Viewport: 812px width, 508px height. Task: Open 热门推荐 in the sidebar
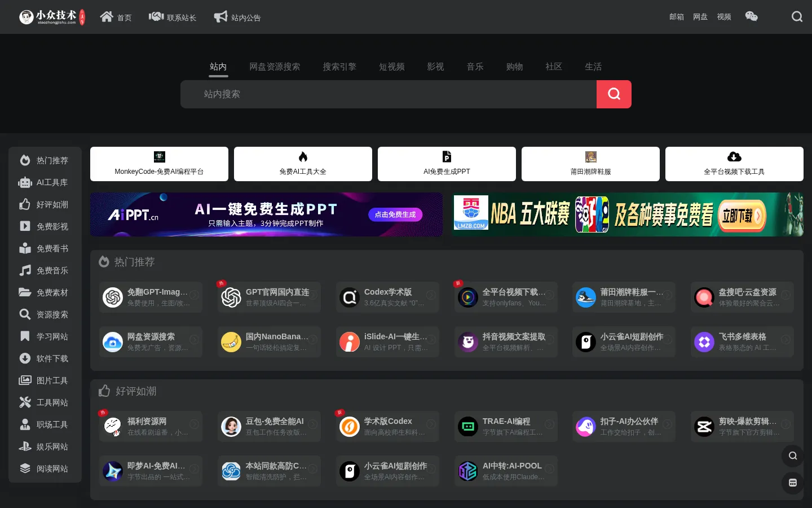45,160
